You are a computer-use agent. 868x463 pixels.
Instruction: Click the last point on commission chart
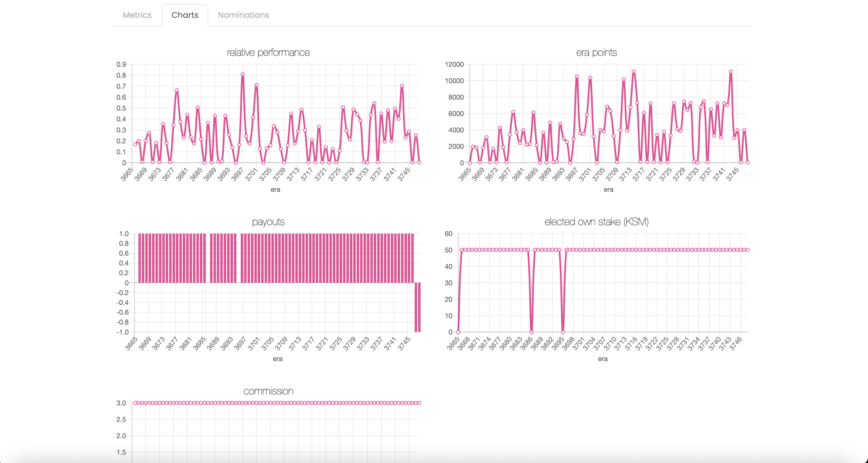click(x=419, y=403)
